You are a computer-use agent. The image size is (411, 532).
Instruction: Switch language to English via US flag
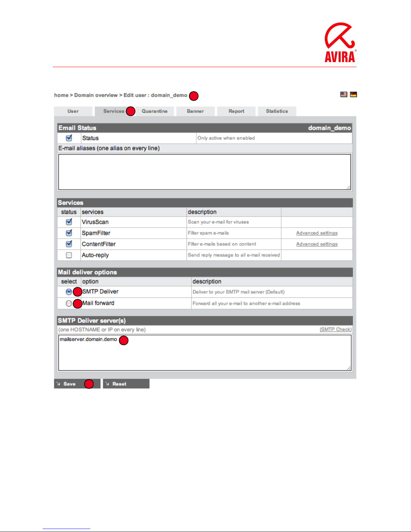[x=344, y=94]
